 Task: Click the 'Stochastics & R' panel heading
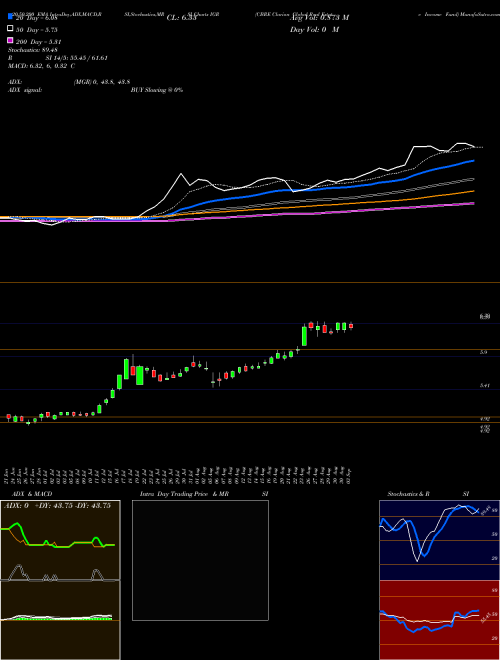[x=409, y=494]
